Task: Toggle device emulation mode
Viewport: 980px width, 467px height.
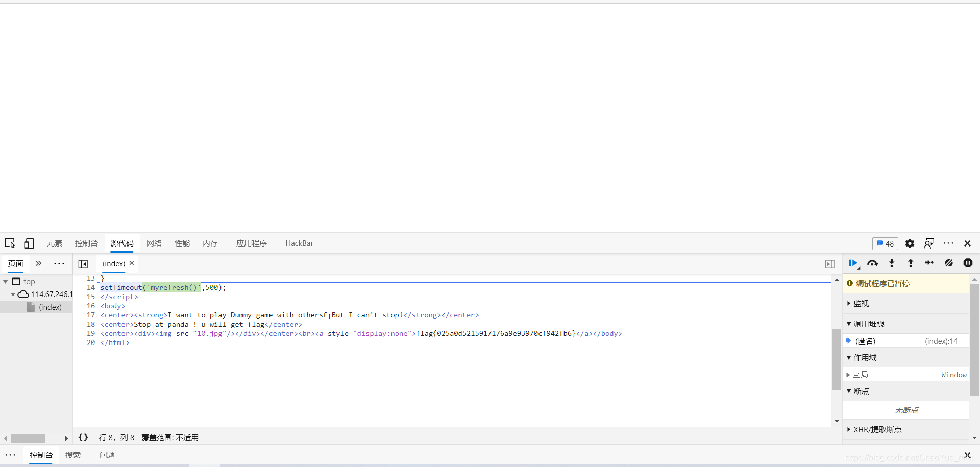Action: (29, 243)
